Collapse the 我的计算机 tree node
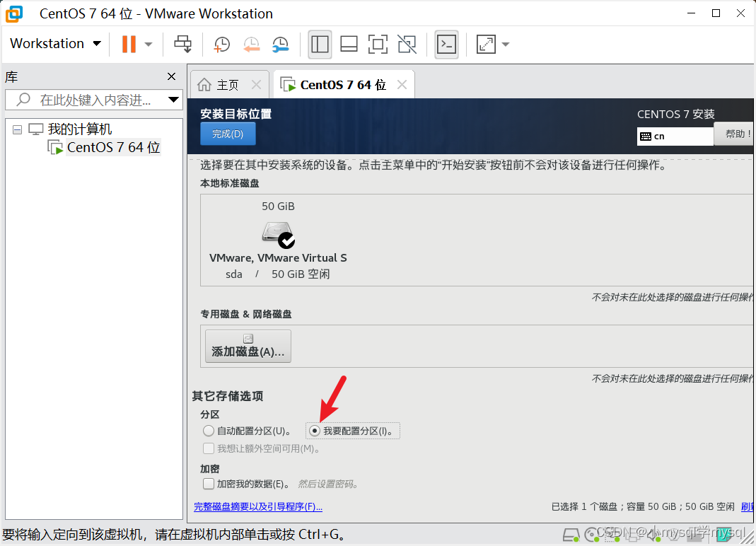Screen dimensions: 756x546 [17, 128]
